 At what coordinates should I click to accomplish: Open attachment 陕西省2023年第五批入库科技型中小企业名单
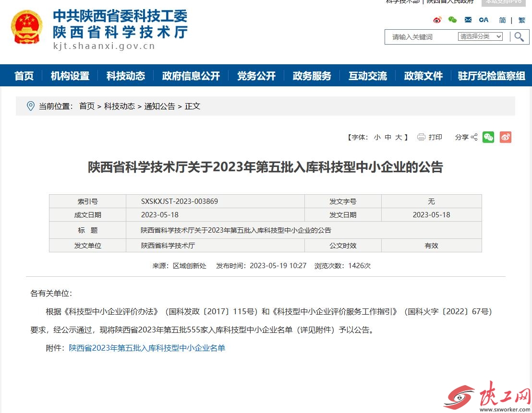tap(147, 348)
